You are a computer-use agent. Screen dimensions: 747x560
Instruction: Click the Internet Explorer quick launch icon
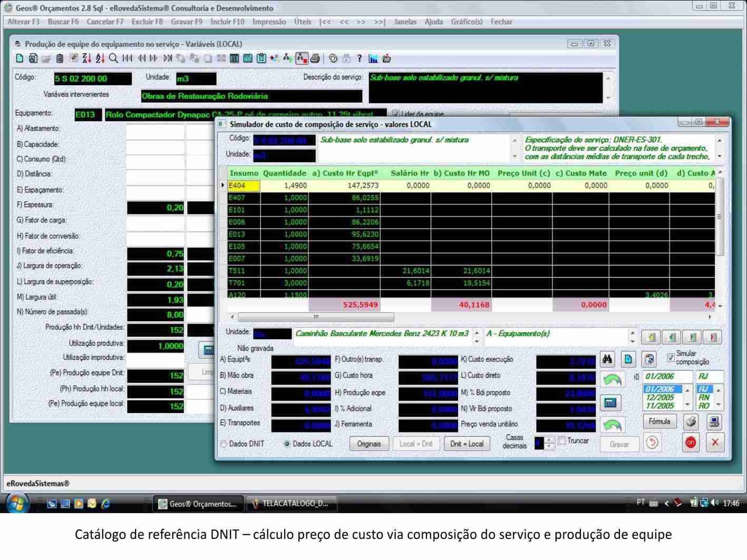[x=105, y=504]
